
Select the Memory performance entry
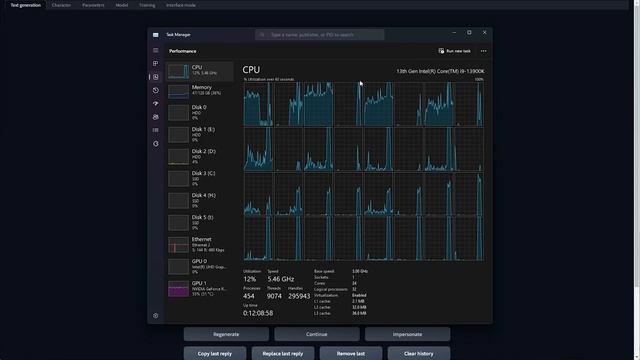[200, 91]
